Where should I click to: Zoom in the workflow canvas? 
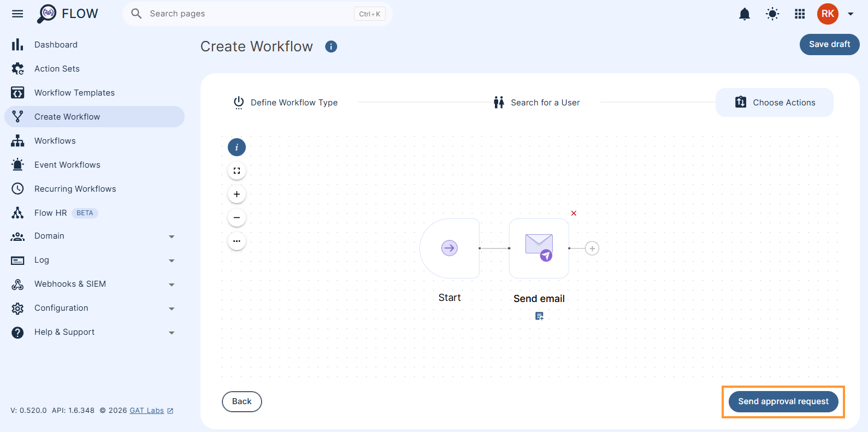(x=237, y=194)
